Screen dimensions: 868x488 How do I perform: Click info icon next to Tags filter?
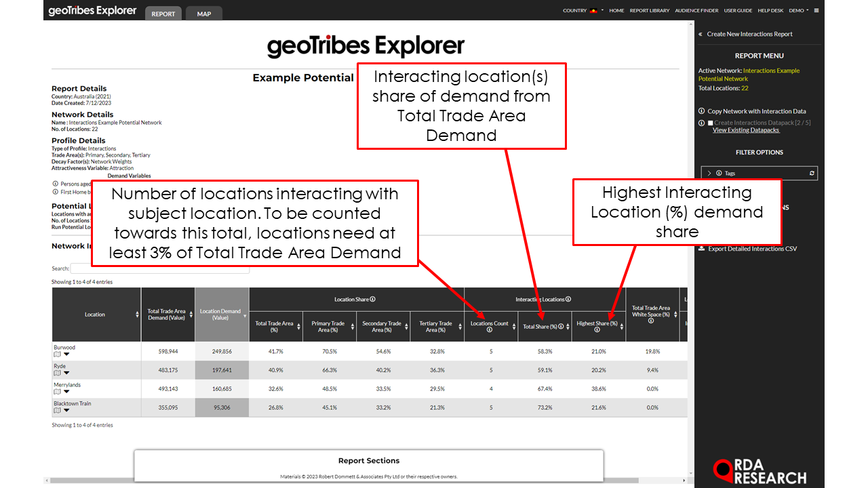pyautogui.click(x=719, y=174)
